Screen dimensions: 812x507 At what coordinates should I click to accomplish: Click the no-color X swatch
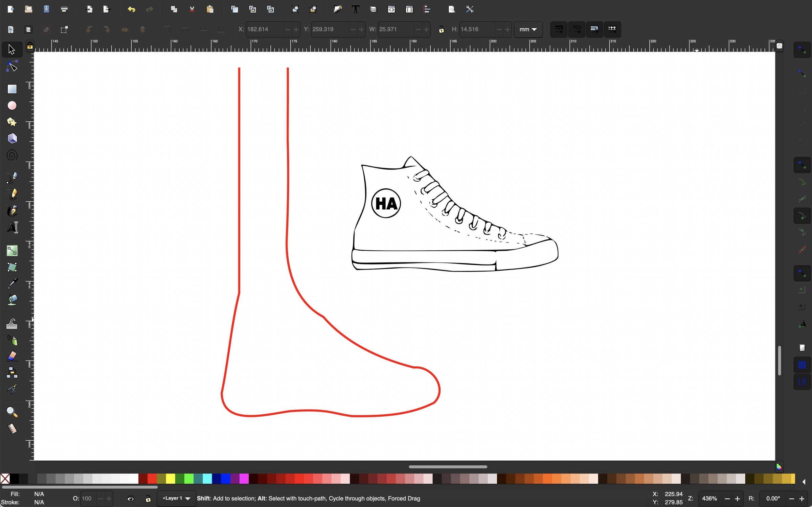click(5, 479)
